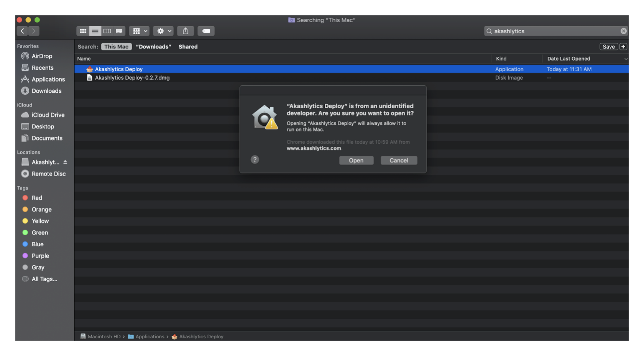Click the help question mark in the dialog
Screen dimensions: 644x356
(255, 160)
